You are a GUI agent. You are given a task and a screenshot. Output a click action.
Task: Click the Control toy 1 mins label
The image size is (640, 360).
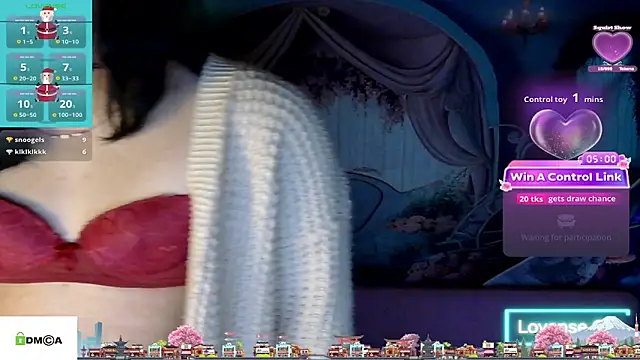563,99
